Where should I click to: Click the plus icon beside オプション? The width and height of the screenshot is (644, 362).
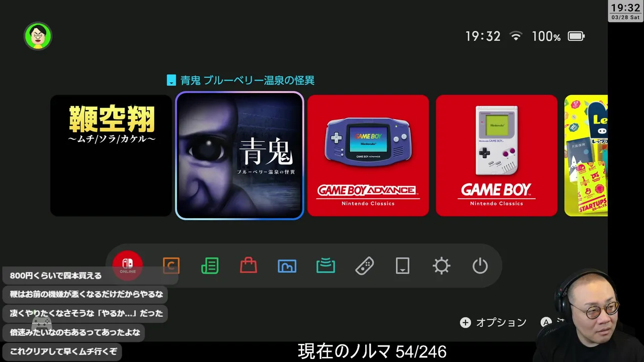[465, 323]
